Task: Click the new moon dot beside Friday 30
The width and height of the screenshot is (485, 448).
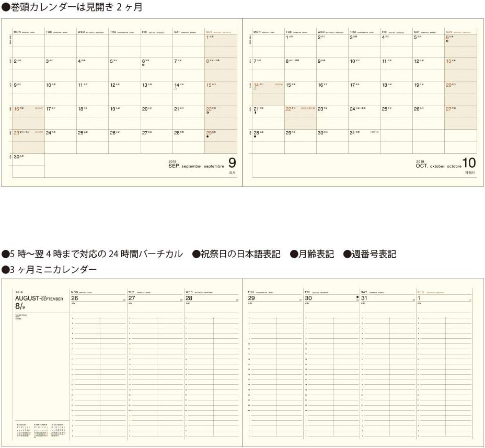Action: pos(357,297)
